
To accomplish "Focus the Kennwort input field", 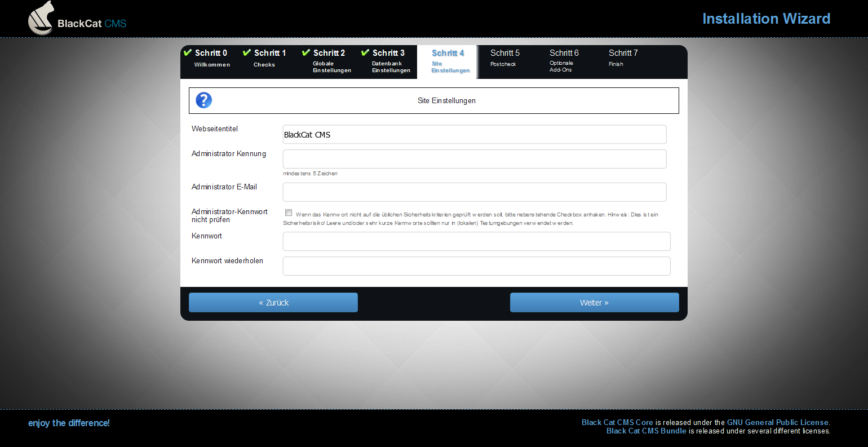I will [477, 241].
